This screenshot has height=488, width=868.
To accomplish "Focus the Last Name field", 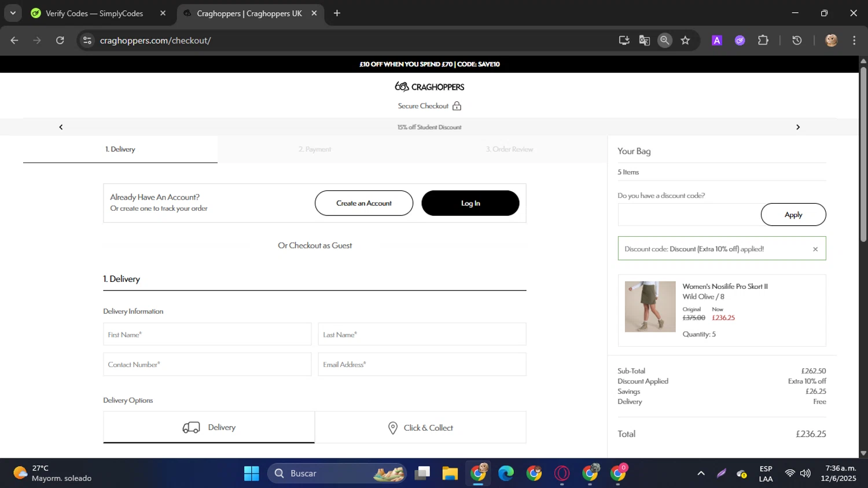I will coord(422,335).
